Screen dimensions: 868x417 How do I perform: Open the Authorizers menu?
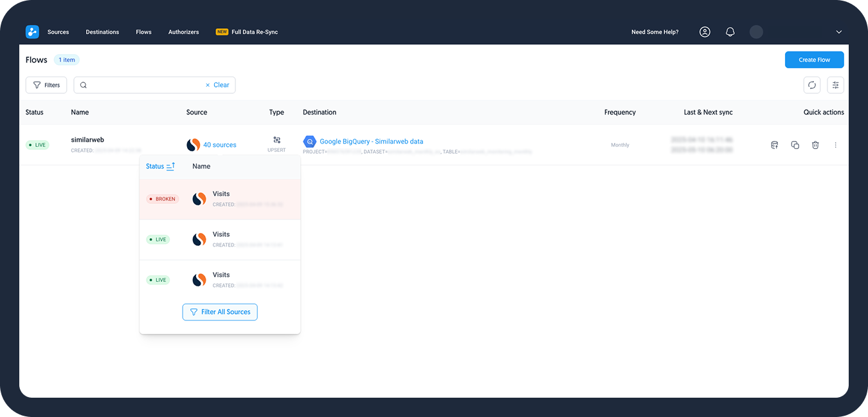pyautogui.click(x=183, y=32)
